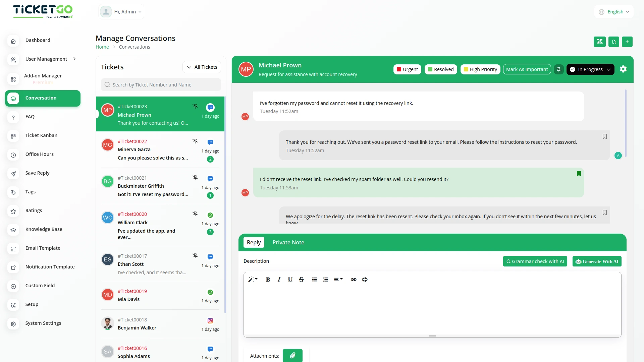Open conversation settings gear in the ticket header
644x362 pixels.
pyautogui.click(x=623, y=69)
